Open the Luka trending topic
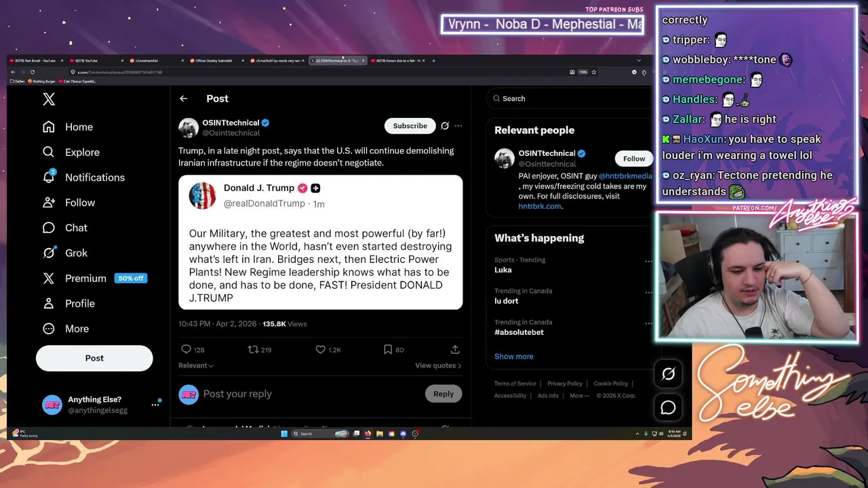The width and height of the screenshot is (868, 488). click(x=503, y=270)
